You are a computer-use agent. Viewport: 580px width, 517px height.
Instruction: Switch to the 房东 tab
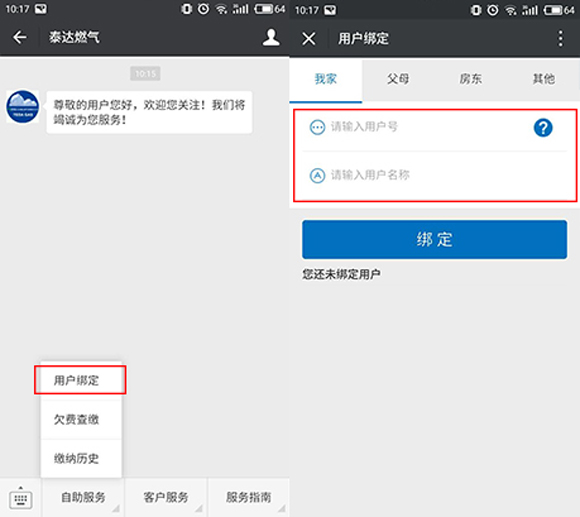click(471, 79)
